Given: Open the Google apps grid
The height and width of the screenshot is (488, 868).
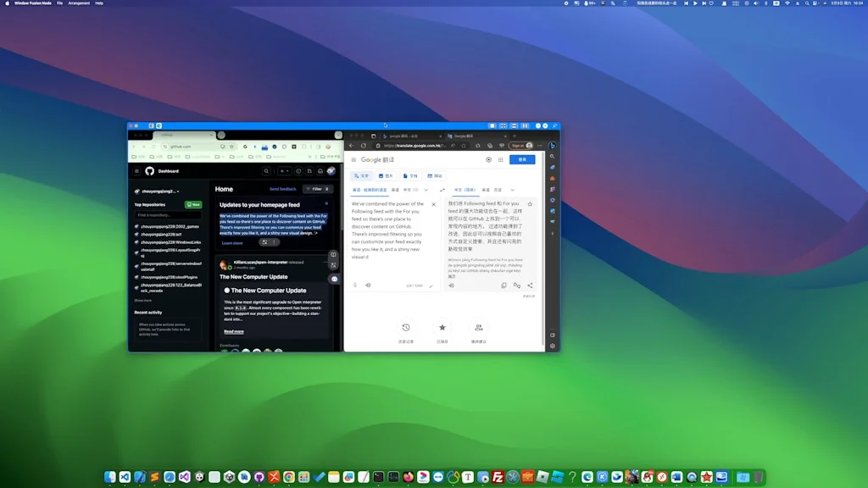Looking at the screenshot, I should [501, 159].
